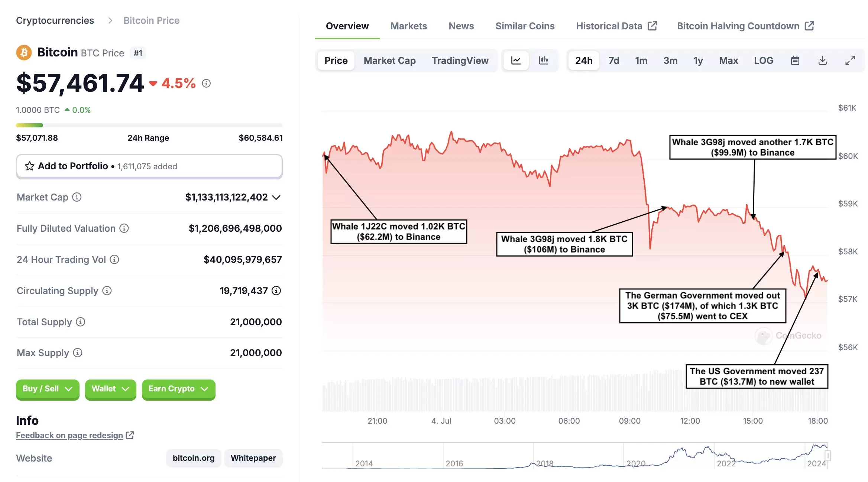Open the calendar date range picker
The width and height of the screenshot is (868, 482).
(795, 61)
